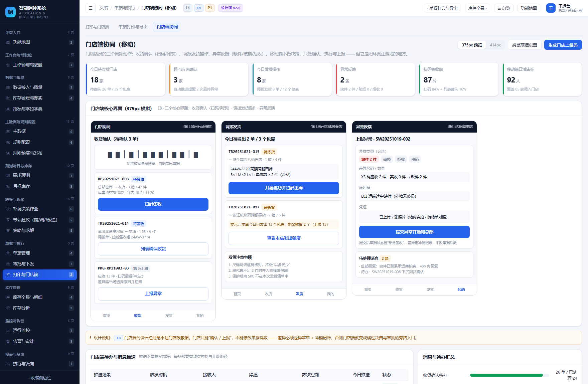
Task: Open 运行监控 sidebar item
Action: (40, 331)
